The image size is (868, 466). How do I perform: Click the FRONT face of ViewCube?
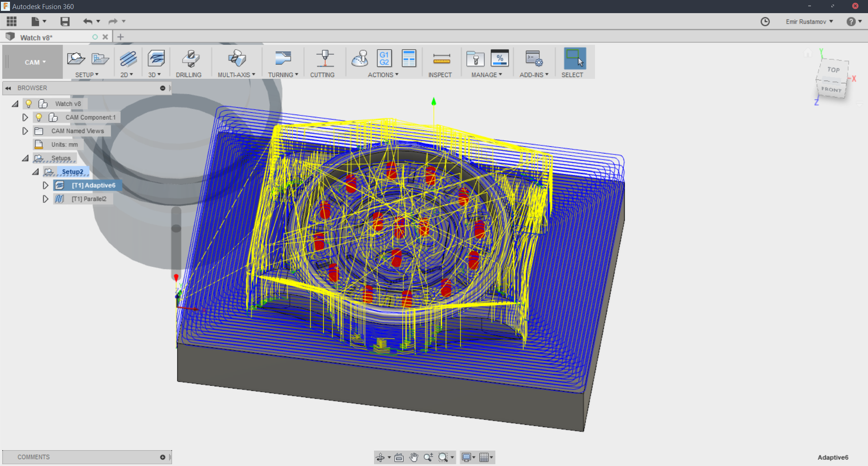(831, 89)
